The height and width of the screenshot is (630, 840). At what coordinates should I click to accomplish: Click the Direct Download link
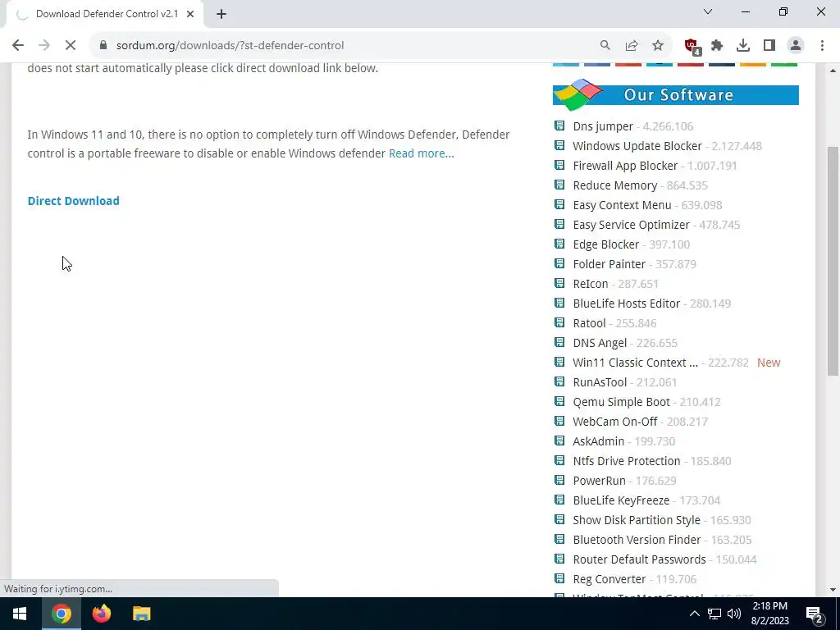[x=73, y=201]
